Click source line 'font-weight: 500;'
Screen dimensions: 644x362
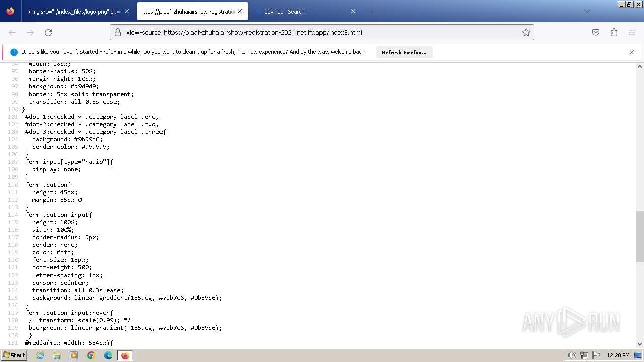[x=62, y=267]
